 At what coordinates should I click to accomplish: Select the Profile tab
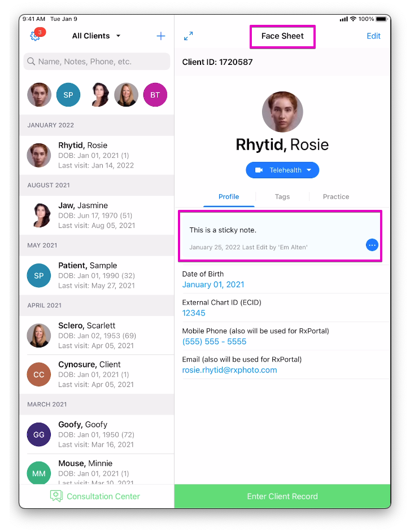[x=229, y=197]
